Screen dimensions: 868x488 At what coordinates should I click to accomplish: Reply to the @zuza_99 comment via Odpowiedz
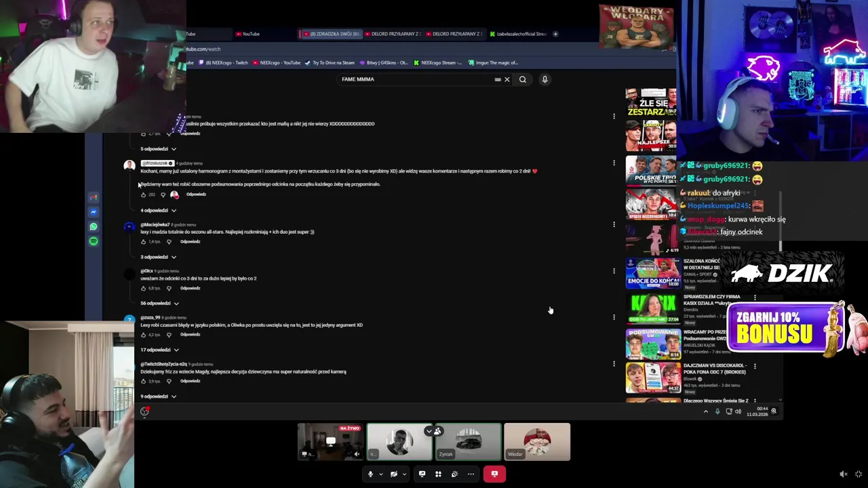pos(190,334)
